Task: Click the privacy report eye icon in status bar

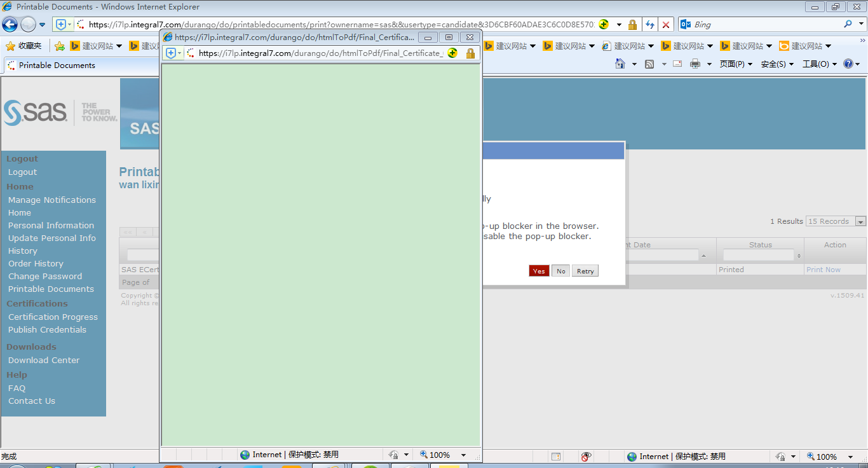Action: [586, 457]
